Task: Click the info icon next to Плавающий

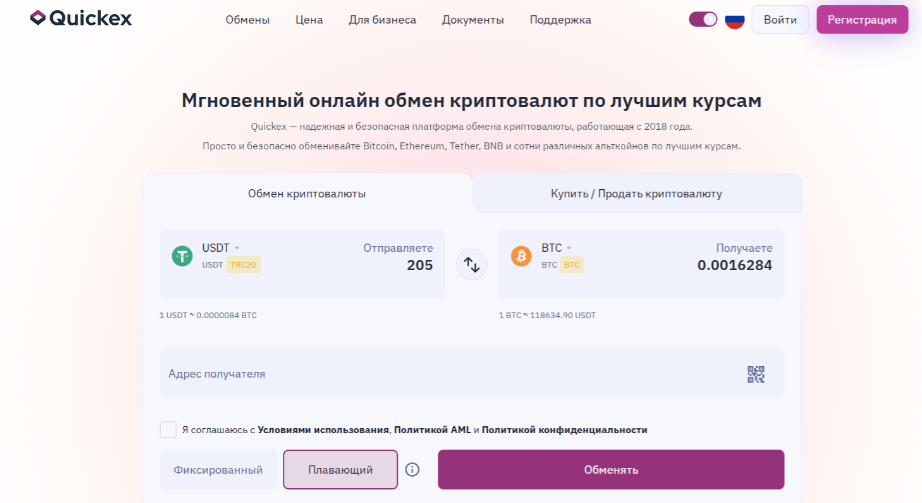Action: tap(412, 469)
